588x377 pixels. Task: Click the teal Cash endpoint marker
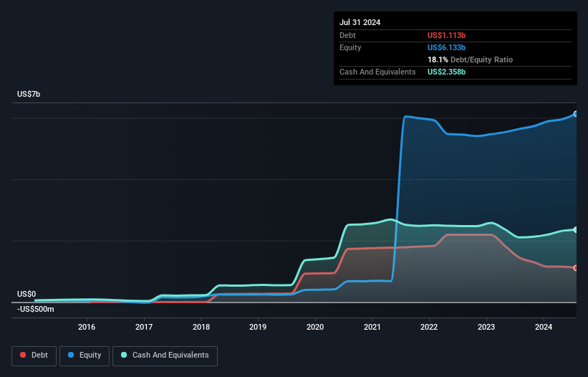point(576,229)
